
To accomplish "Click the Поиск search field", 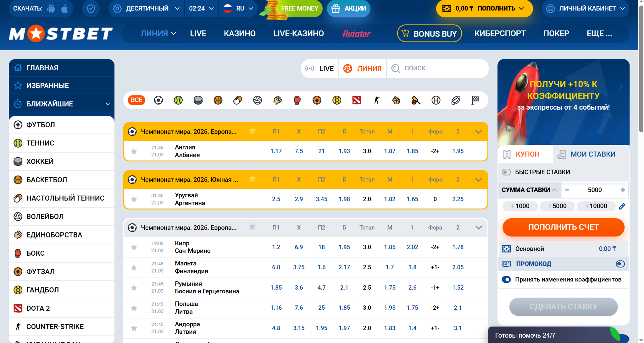I will 438,68.
